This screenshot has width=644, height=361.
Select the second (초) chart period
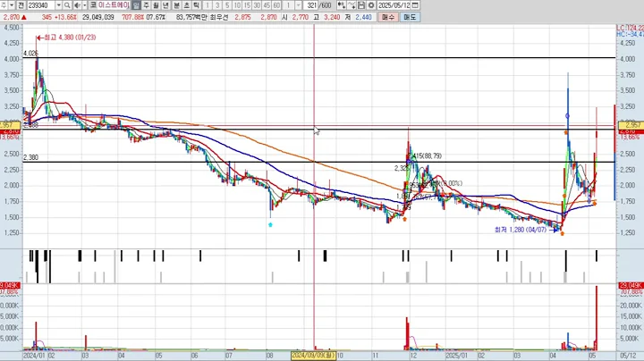tap(186, 5)
